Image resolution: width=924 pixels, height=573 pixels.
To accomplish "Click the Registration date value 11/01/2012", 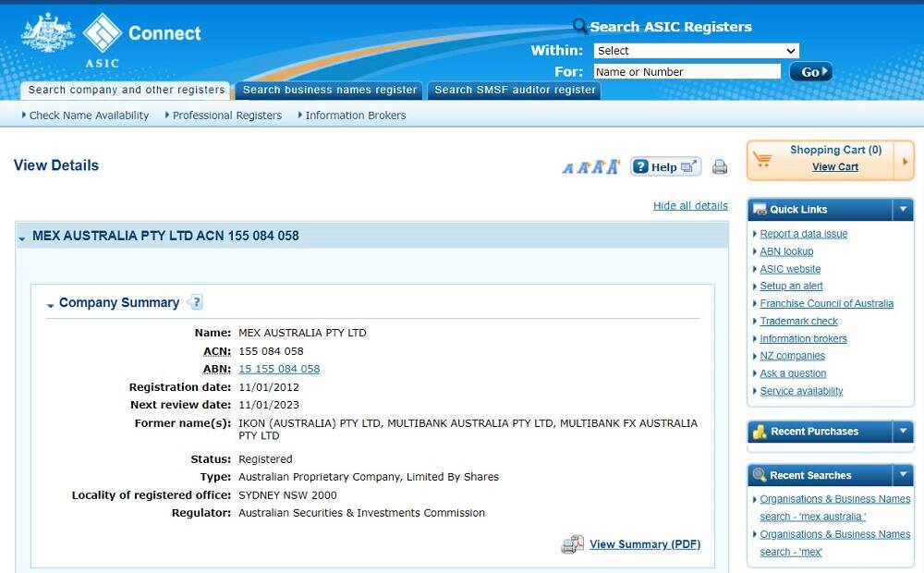I will click(269, 387).
